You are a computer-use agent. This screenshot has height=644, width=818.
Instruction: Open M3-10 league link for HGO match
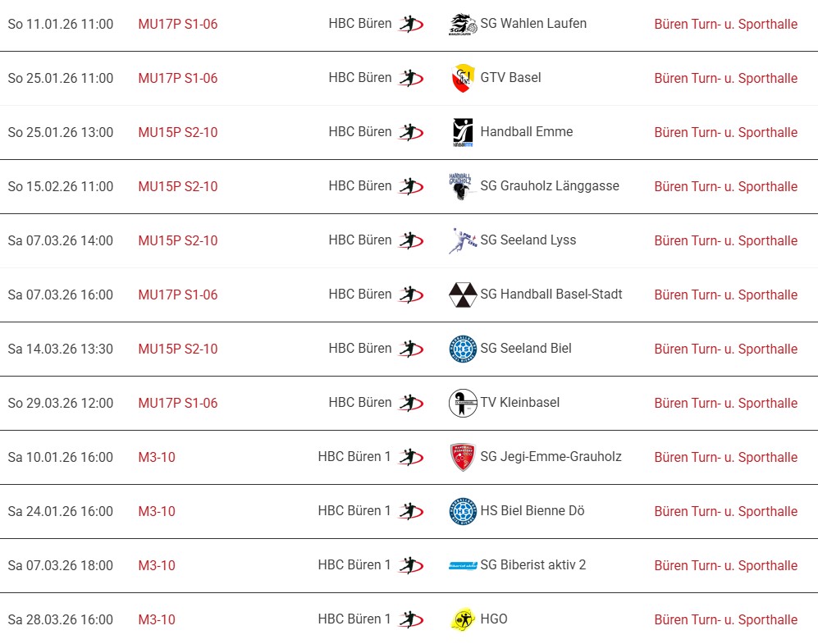(x=157, y=620)
